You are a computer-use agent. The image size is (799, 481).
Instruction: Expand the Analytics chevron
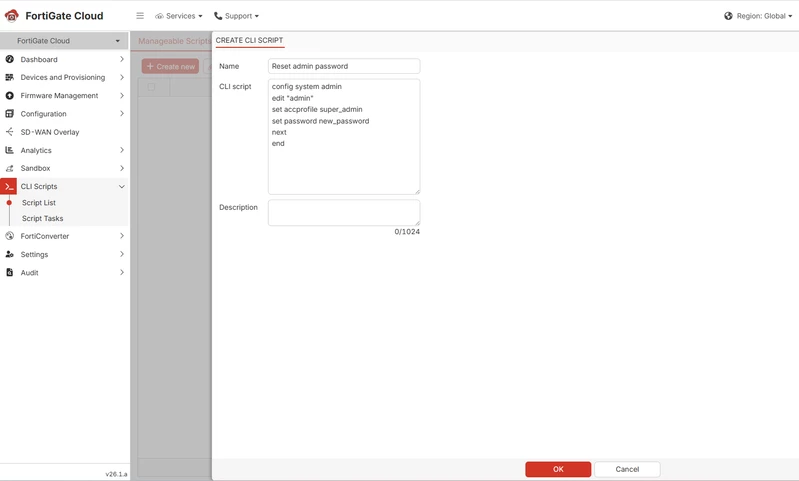point(122,150)
